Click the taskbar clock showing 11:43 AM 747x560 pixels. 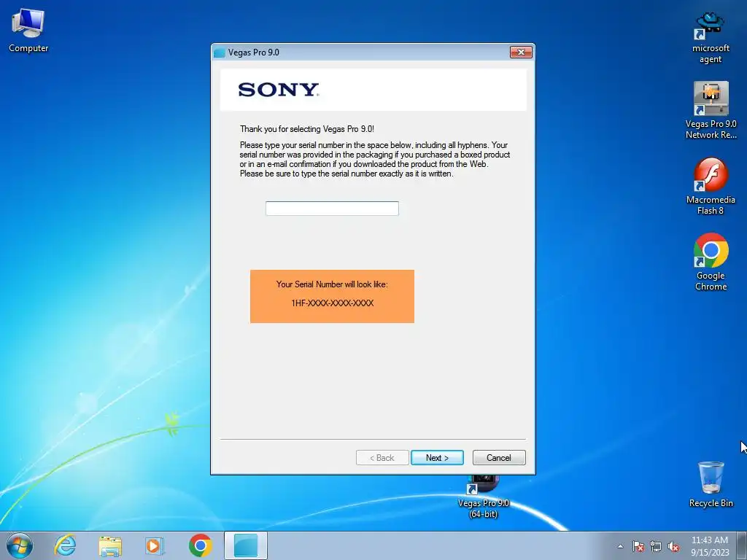click(x=710, y=545)
